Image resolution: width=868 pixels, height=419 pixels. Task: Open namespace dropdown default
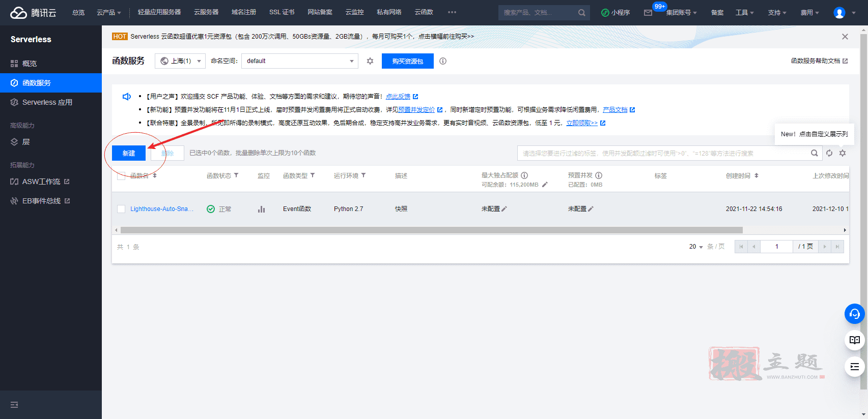tap(300, 61)
